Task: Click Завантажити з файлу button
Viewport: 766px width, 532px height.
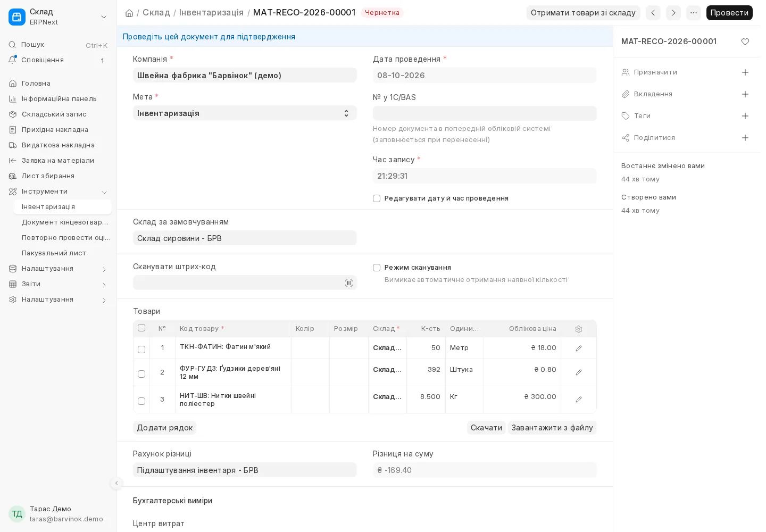Action: [552, 428]
